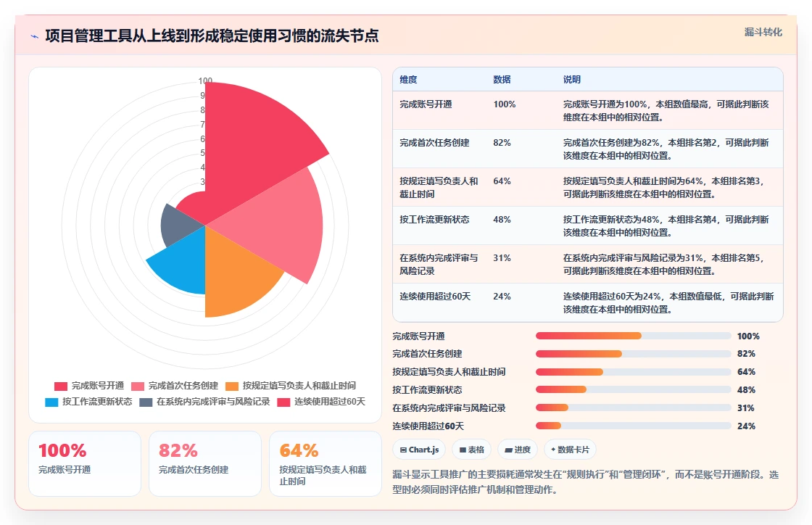Viewport: 812px width, 525px height.
Task: Click the 完成账号开通 100% progress bar
Action: point(634,336)
